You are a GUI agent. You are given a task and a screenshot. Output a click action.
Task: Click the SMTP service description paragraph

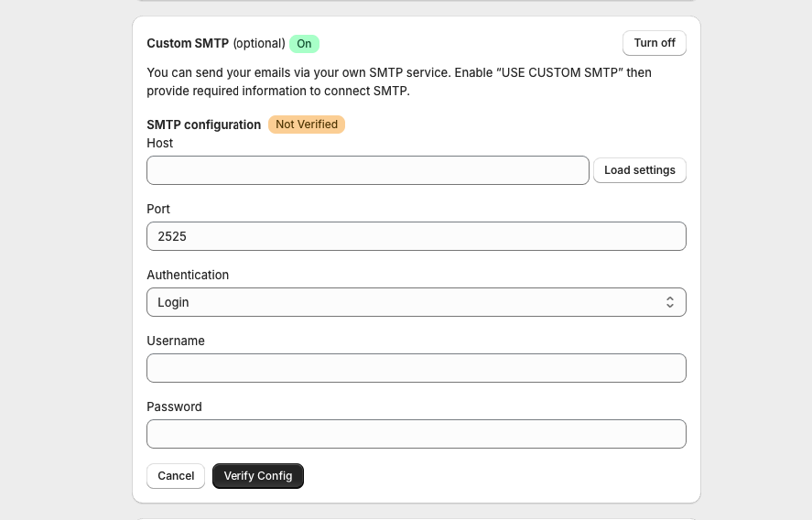tap(399, 81)
